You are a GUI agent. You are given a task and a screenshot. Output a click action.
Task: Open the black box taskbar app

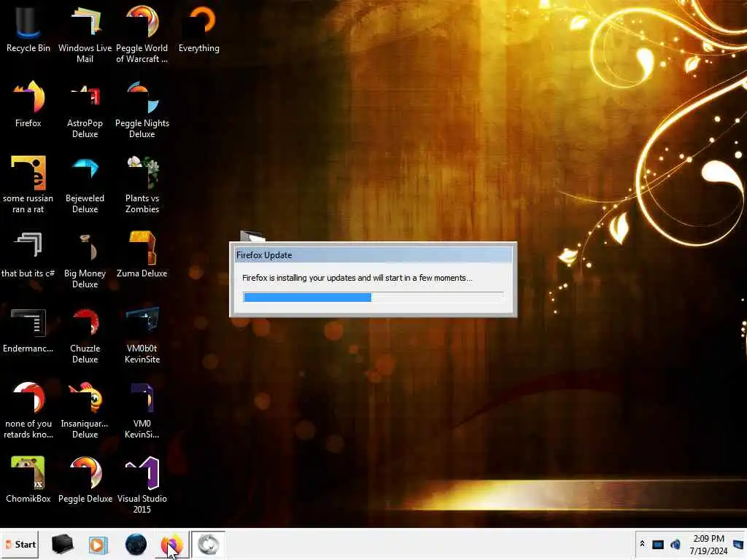63,544
